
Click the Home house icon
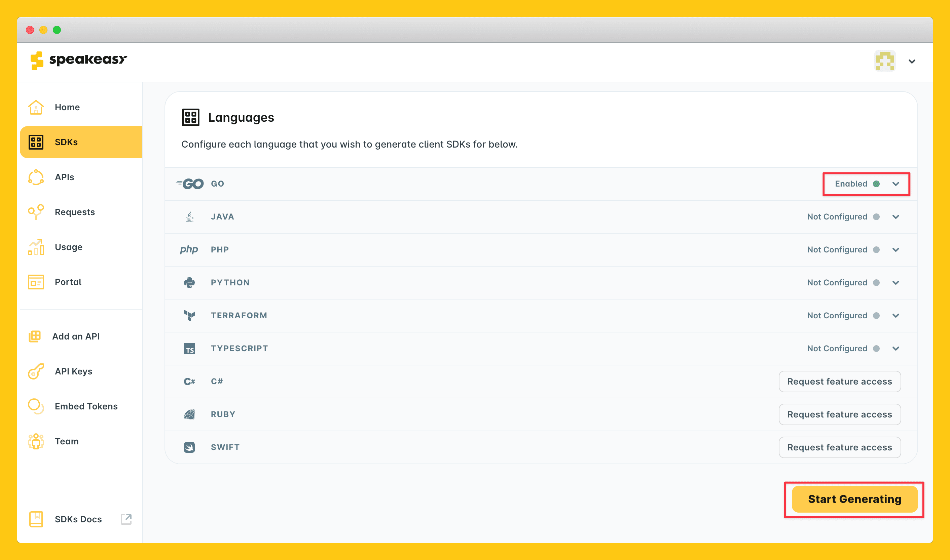36,107
